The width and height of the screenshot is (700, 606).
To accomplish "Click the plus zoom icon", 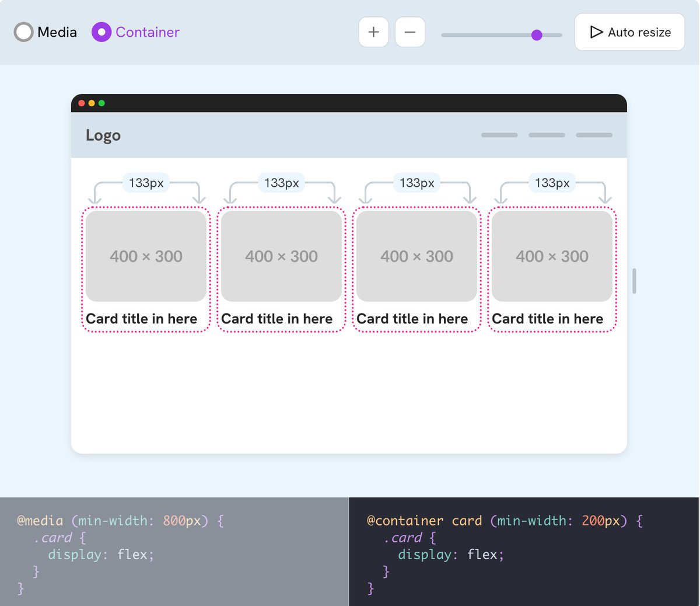I will 373,32.
